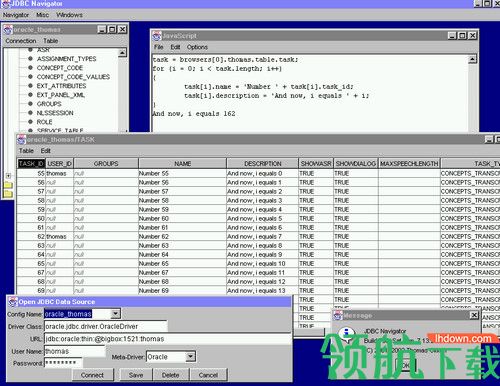
Task: Minimize the JavaScript window
Action: [x=452, y=36]
